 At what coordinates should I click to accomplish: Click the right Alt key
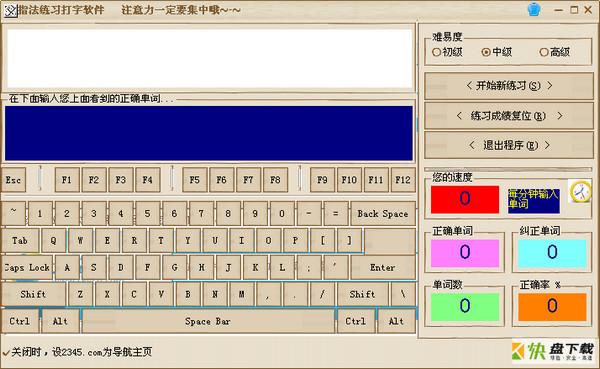click(396, 321)
